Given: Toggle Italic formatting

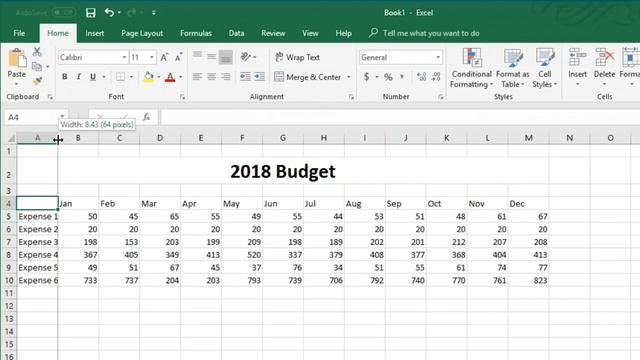Looking at the screenshot, I should coord(79,77).
